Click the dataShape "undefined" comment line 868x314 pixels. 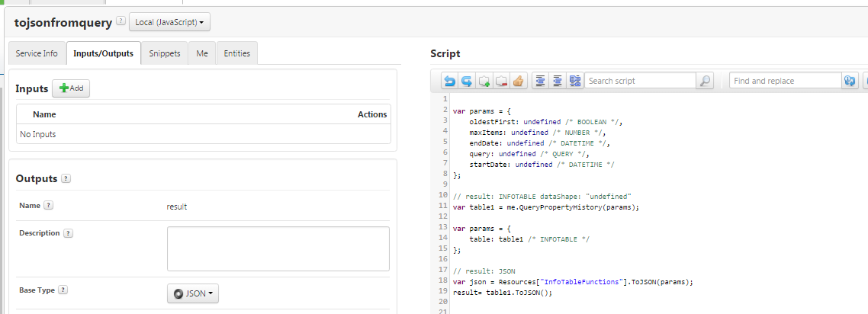pyautogui.click(x=542, y=197)
